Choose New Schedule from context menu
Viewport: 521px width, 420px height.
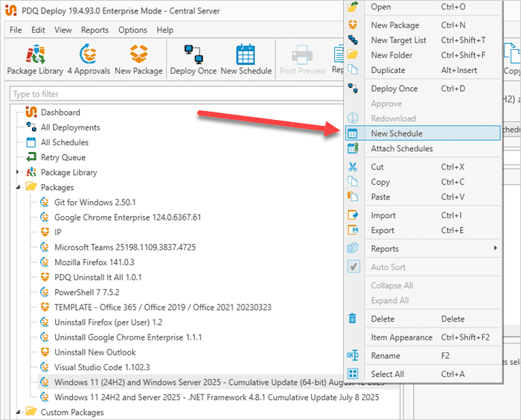(423, 133)
